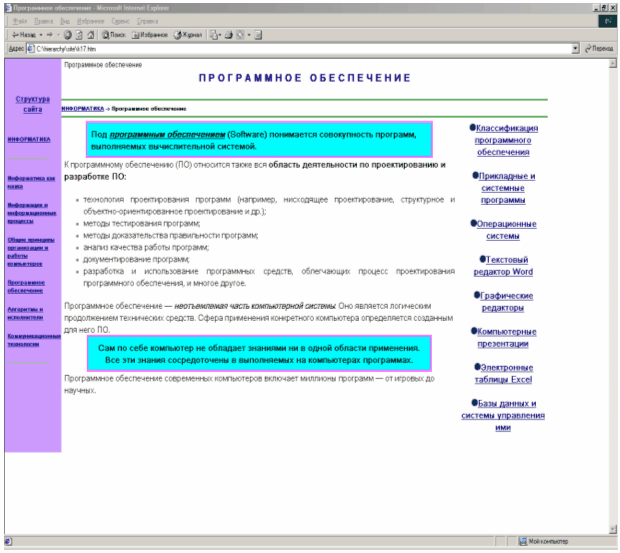Click the Назад (Back) toolbar button

coord(20,34)
